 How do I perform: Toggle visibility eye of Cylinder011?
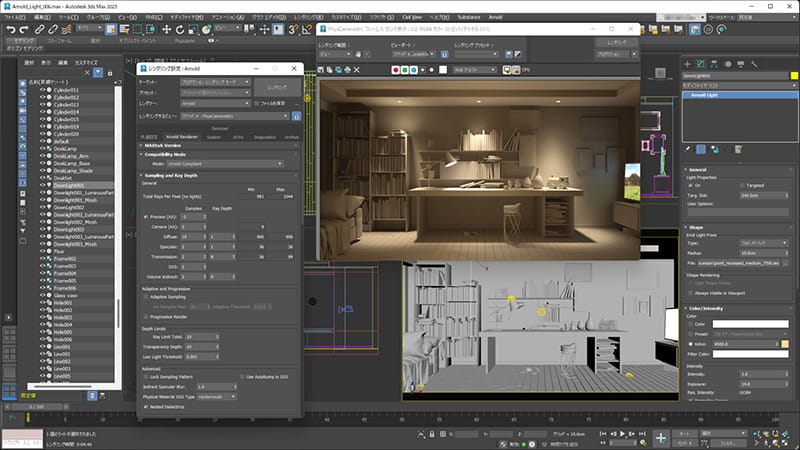pos(43,89)
